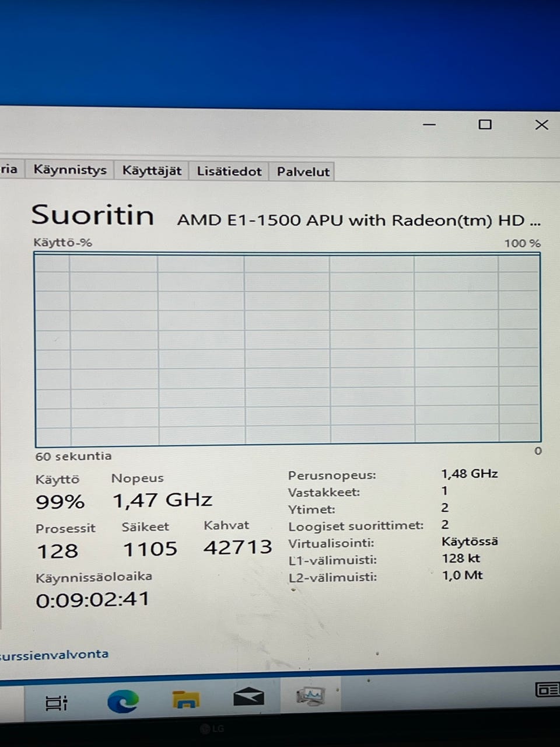Click the Käynnissäoloaika label
This screenshot has width=560, height=747.
[x=94, y=577]
